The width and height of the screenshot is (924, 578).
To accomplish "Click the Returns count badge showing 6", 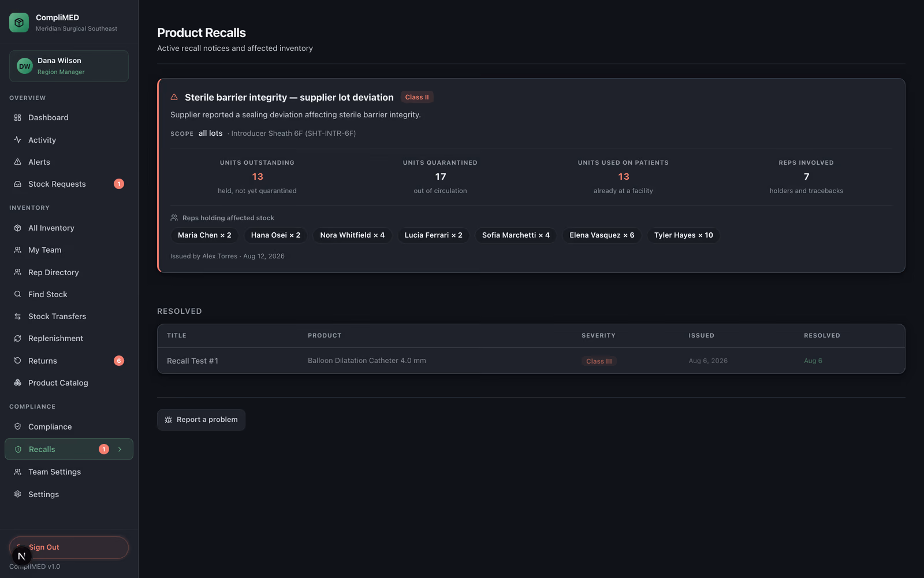I will 119,361.
